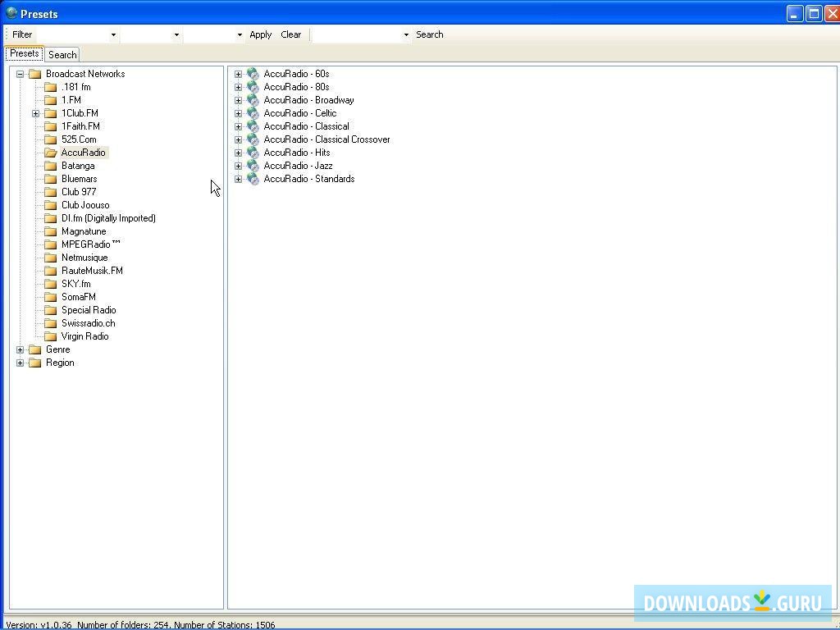This screenshot has width=840, height=630.
Task: Click globe icon for AccuRadio - Classical Crossover
Action: pos(253,139)
